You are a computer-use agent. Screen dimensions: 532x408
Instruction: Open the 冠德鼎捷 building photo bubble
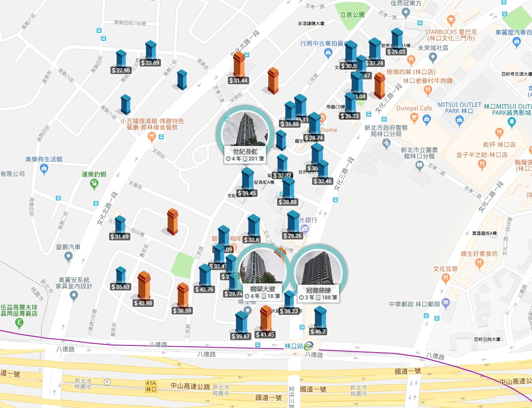[x=318, y=272]
